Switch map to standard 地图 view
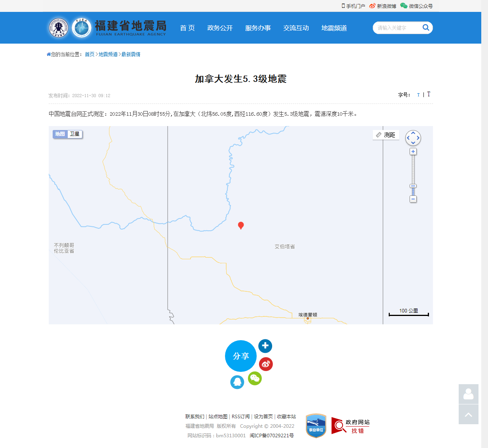This screenshot has height=448, width=488. click(60, 134)
